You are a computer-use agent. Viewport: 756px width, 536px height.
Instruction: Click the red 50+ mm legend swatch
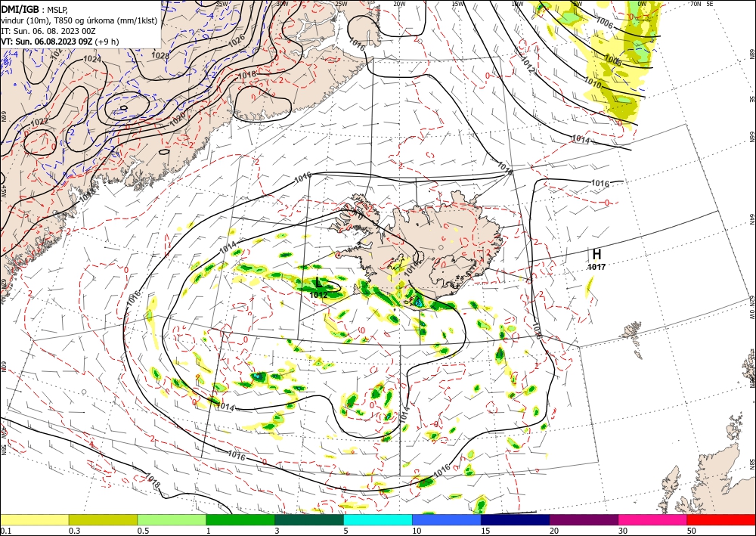[721, 519]
